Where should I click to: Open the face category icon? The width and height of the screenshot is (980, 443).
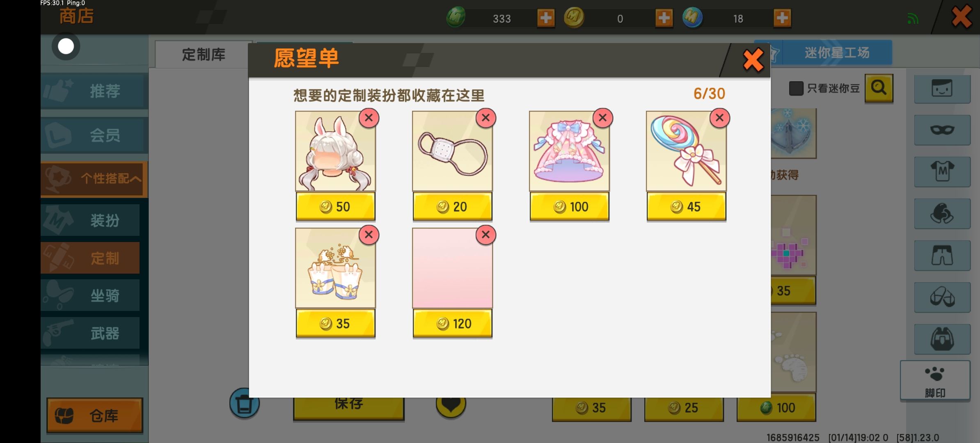(x=942, y=88)
